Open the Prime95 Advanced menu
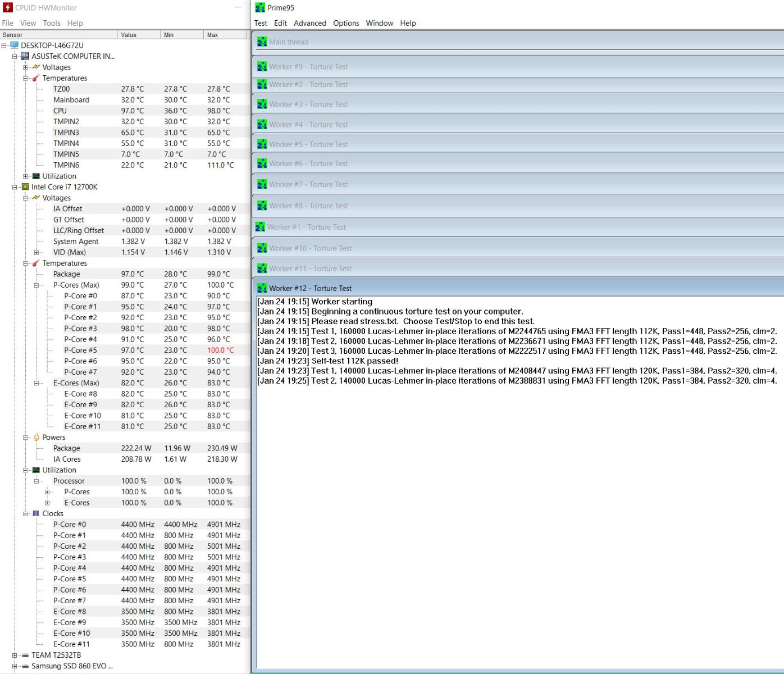784x674 pixels. point(310,23)
